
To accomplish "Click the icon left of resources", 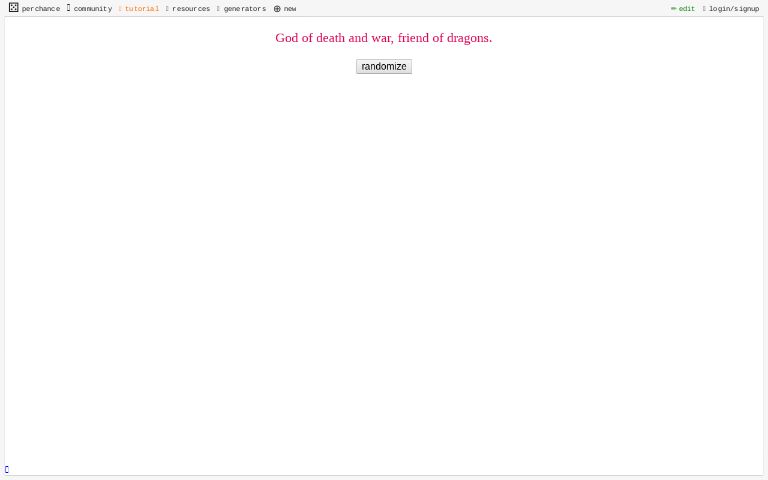I will point(167,9).
